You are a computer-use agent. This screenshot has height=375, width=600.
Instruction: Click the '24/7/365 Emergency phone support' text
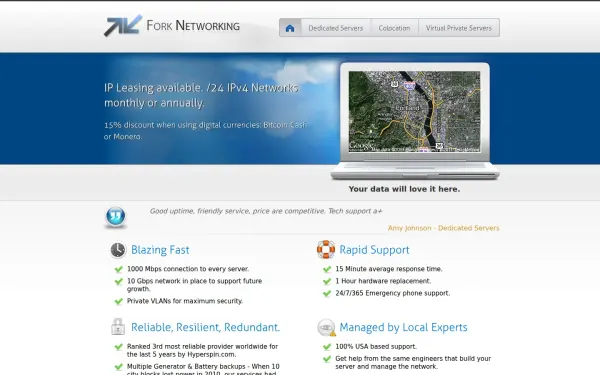393,293
